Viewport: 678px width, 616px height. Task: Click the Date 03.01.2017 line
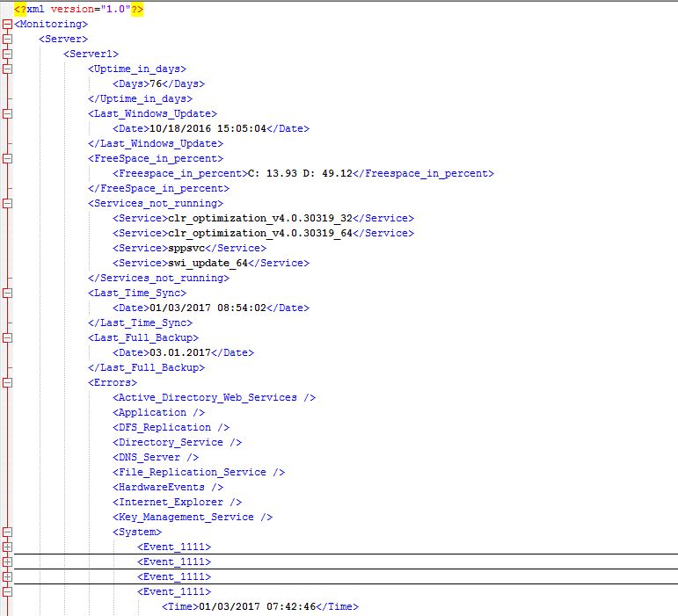[183, 353]
